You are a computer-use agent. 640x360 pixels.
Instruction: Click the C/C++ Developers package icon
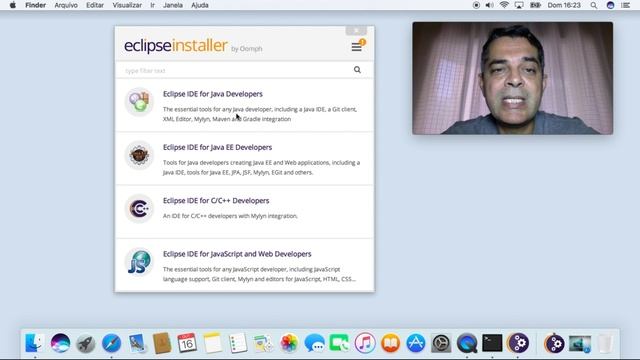(x=139, y=209)
